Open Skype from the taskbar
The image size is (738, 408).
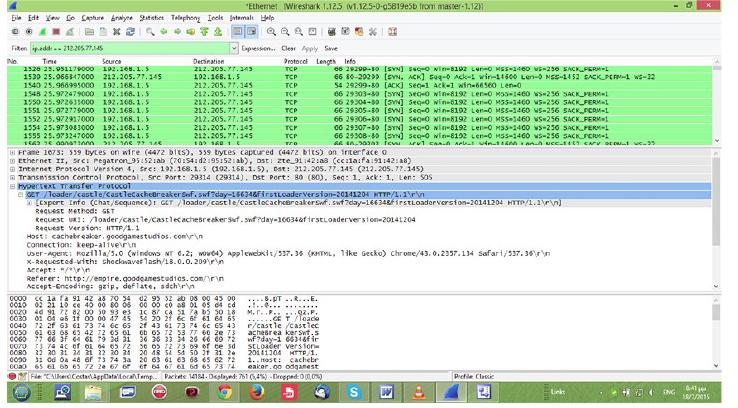click(354, 392)
